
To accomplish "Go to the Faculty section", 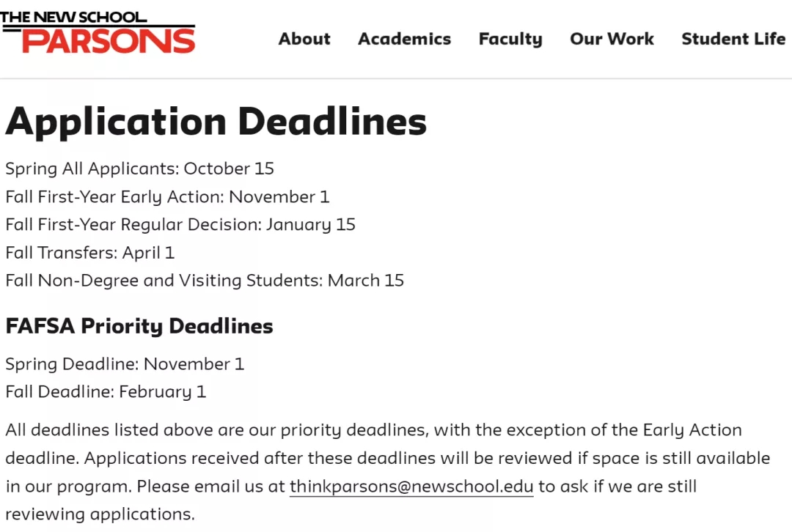I will click(x=510, y=39).
